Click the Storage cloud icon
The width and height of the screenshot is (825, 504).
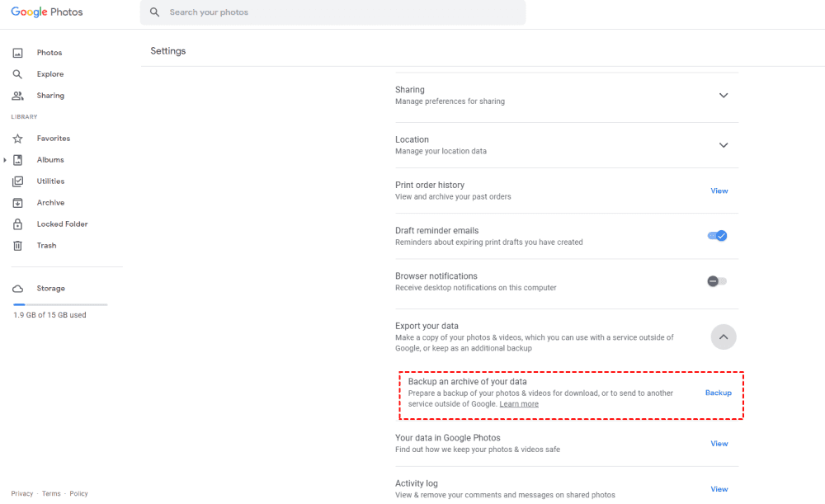point(17,289)
